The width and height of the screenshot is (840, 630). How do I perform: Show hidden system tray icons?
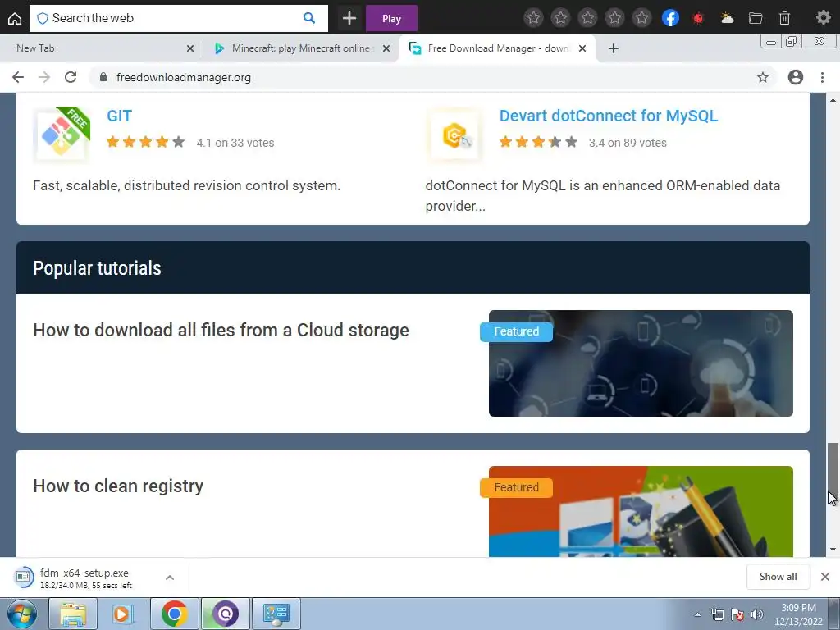[x=697, y=614]
